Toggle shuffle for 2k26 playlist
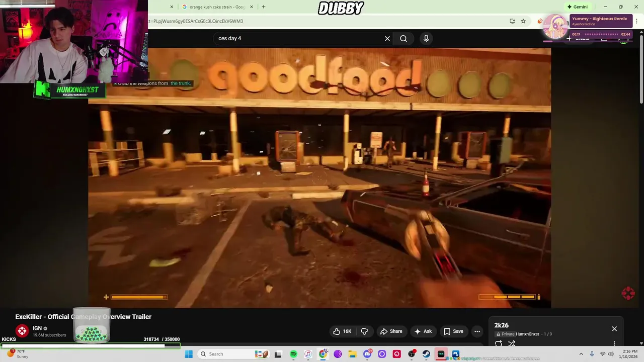 (x=512, y=344)
